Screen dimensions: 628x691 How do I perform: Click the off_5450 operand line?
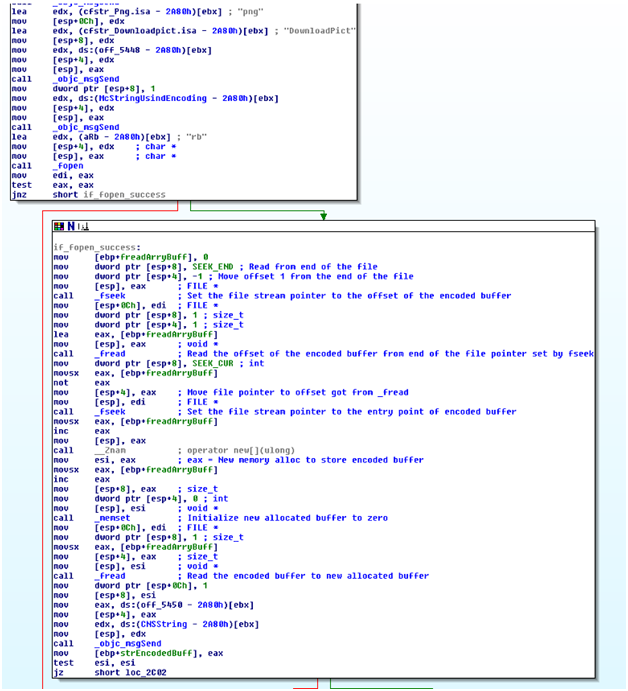(154, 606)
